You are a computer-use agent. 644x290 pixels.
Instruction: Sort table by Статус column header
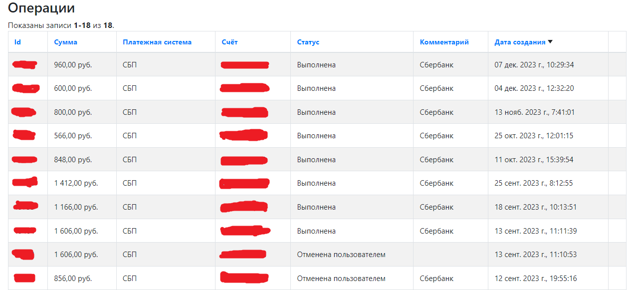(308, 42)
